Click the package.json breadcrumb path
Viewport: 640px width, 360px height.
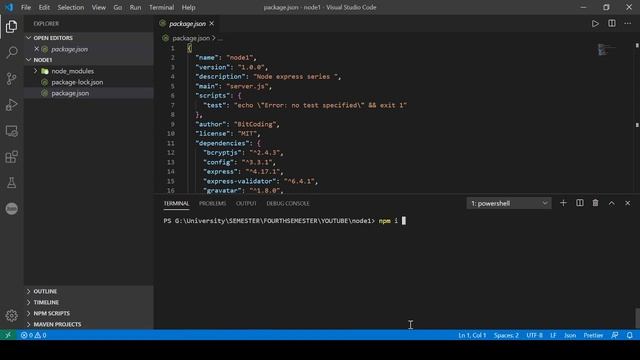[x=191, y=38]
